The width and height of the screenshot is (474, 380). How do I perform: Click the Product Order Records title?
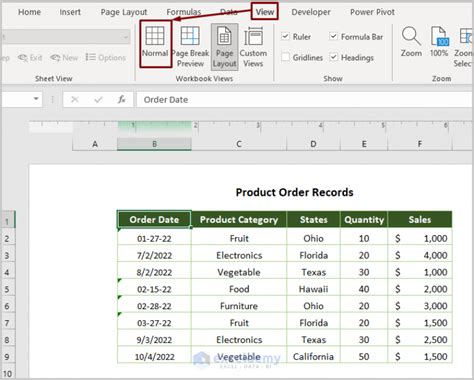(295, 192)
